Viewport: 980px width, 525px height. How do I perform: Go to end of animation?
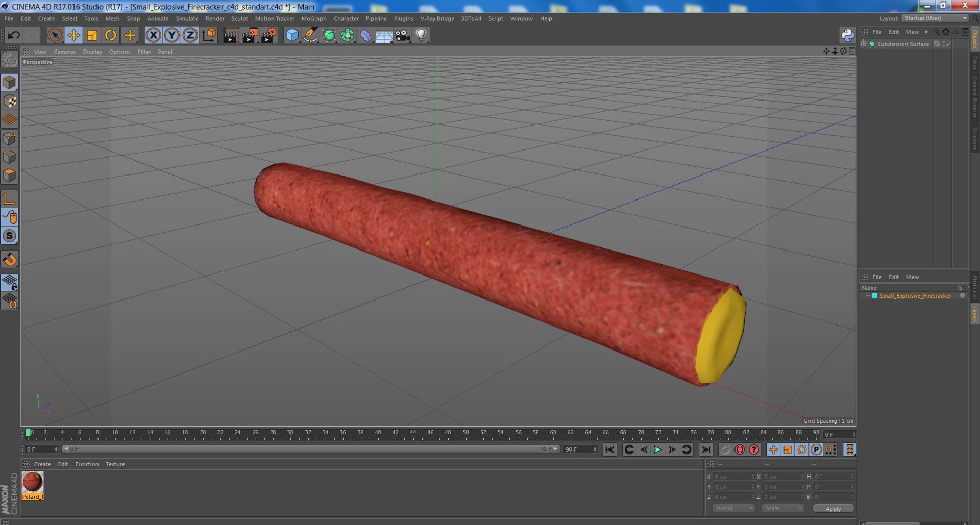(x=705, y=449)
